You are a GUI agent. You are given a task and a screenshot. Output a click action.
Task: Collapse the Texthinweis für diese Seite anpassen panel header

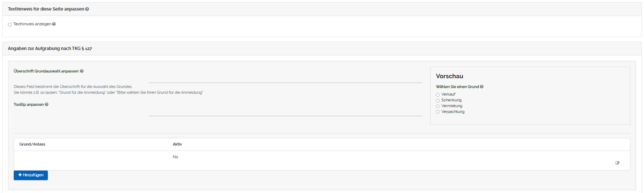[x=46, y=9]
